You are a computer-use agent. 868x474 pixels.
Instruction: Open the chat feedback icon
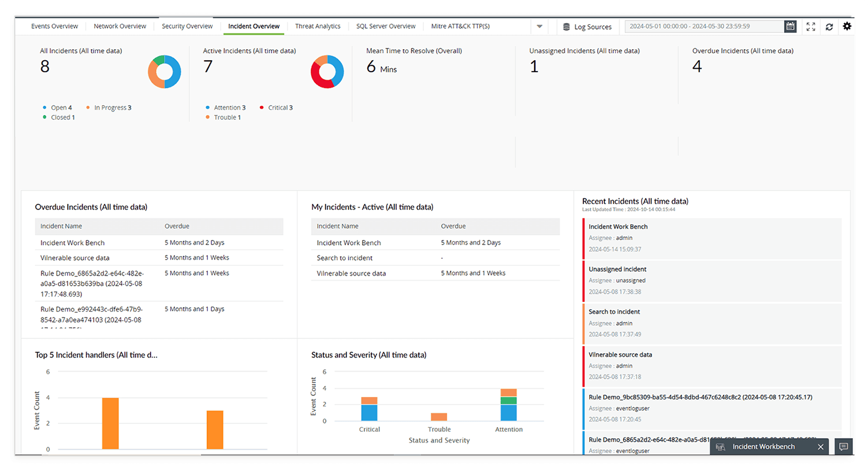[x=844, y=447]
